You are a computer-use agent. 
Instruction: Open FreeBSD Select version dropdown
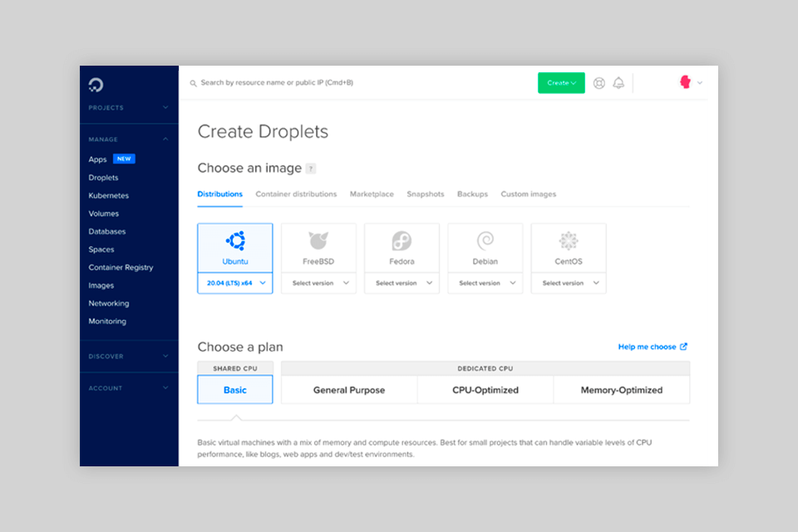pyautogui.click(x=318, y=283)
